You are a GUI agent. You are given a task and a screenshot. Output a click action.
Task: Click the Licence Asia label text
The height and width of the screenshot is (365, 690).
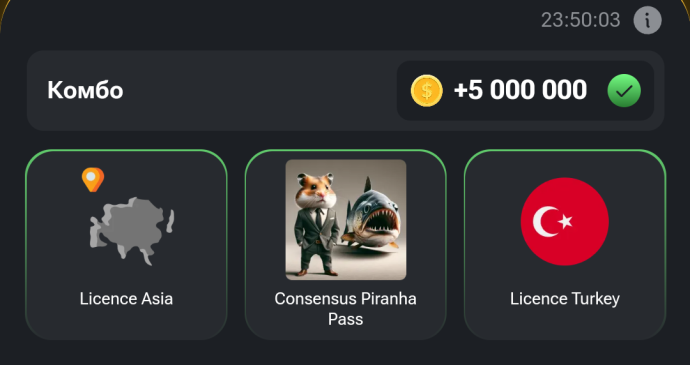[x=126, y=299]
